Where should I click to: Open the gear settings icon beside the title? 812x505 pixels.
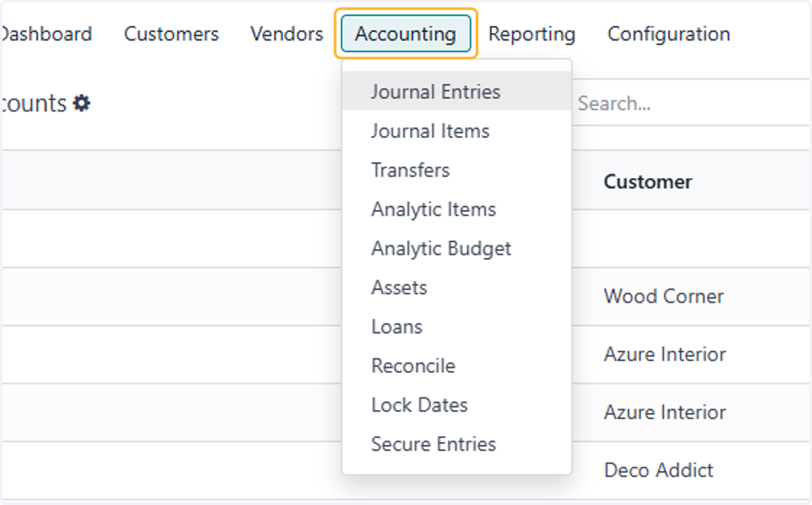(82, 104)
